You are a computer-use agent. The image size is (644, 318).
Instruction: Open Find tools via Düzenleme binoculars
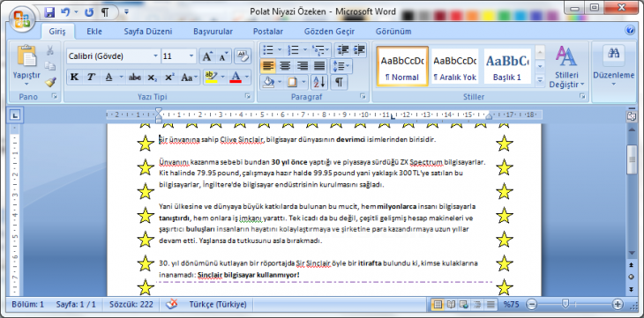click(x=614, y=55)
